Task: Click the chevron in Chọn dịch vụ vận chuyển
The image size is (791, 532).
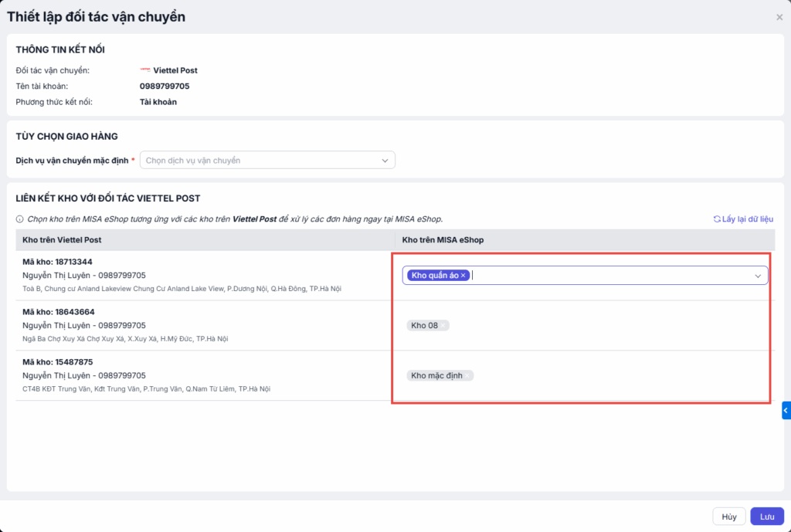Action: tap(385, 161)
